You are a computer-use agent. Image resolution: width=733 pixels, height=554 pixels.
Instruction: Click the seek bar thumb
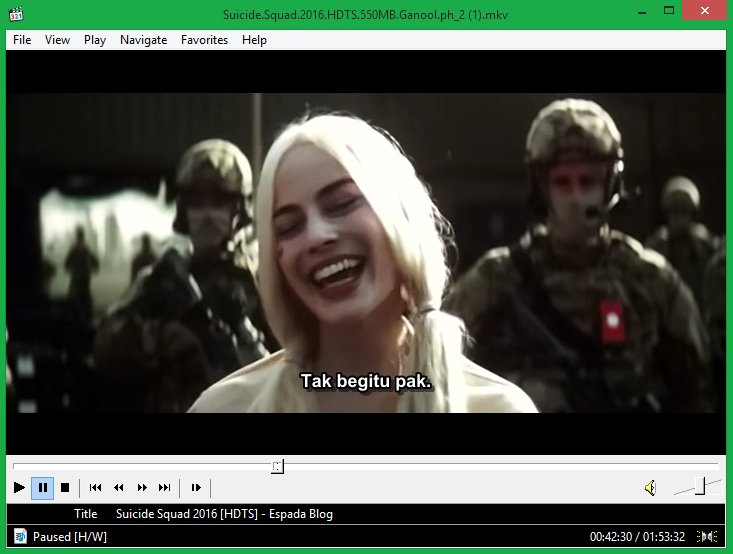pyautogui.click(x=277, y=466)
